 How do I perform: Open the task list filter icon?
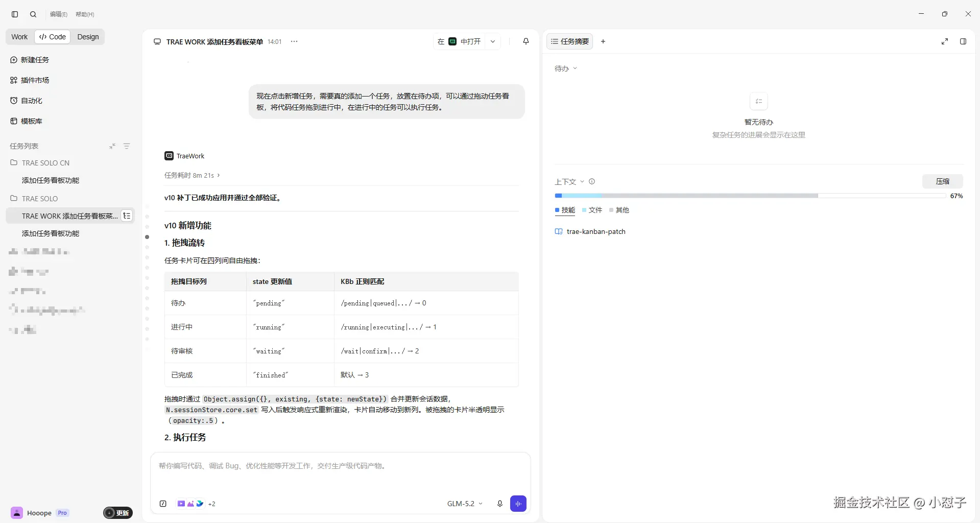point(127,146)
